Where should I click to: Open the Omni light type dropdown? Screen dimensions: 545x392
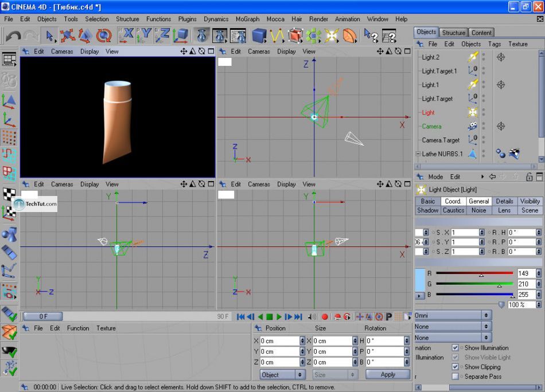[453, 315]
